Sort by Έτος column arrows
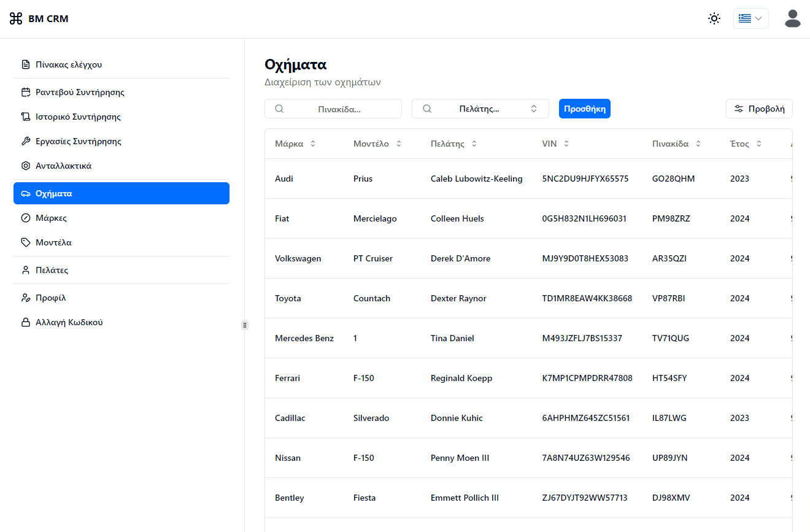810x532 pixels. (759, 144)
